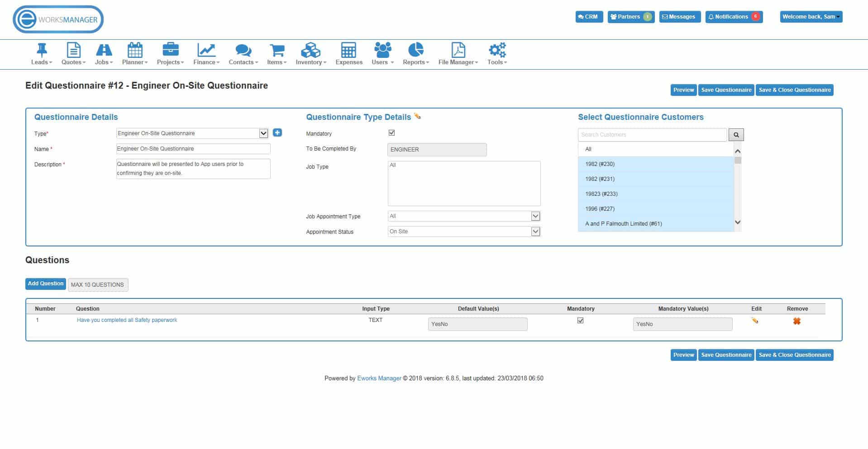The image size is (868, 449).
Task: Edit question 1 with pencil icon
Action: tap(755, 321)
